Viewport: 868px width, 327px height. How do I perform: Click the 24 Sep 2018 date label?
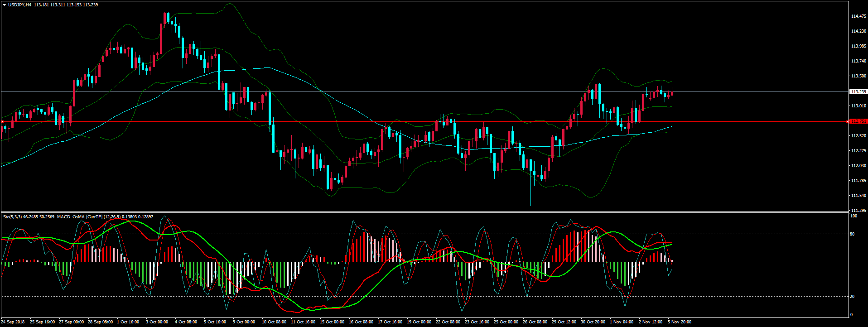pyautogui.click(x=13, y=322)
